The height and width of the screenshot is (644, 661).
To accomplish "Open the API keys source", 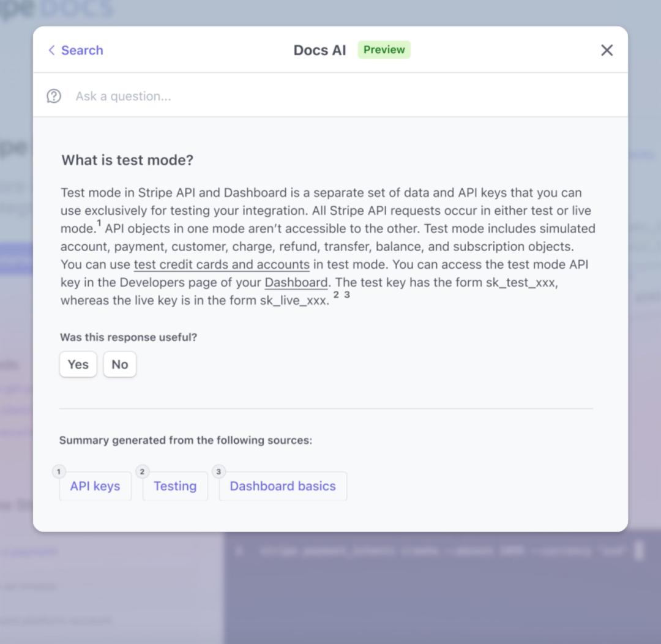I will (x=95, y=486).
